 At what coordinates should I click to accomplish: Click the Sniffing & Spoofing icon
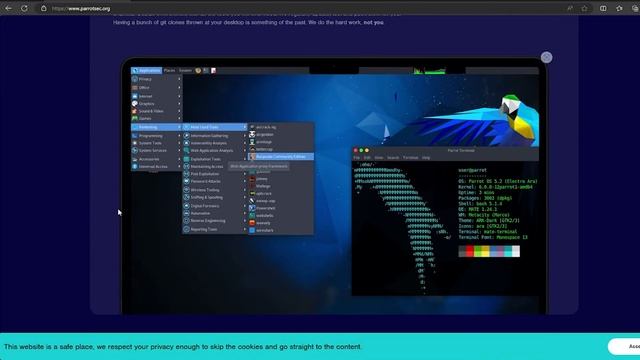pos(187,197)
